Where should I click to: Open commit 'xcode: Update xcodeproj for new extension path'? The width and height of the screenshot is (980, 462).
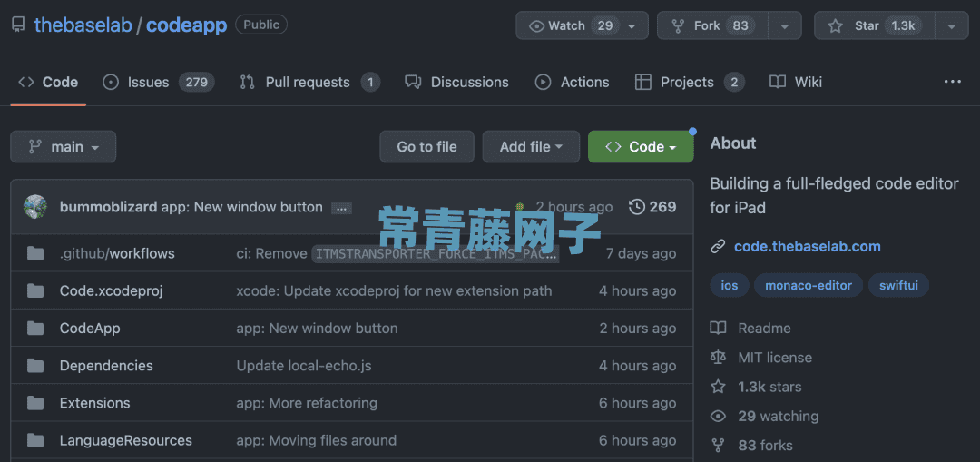(x=394, y=290)
